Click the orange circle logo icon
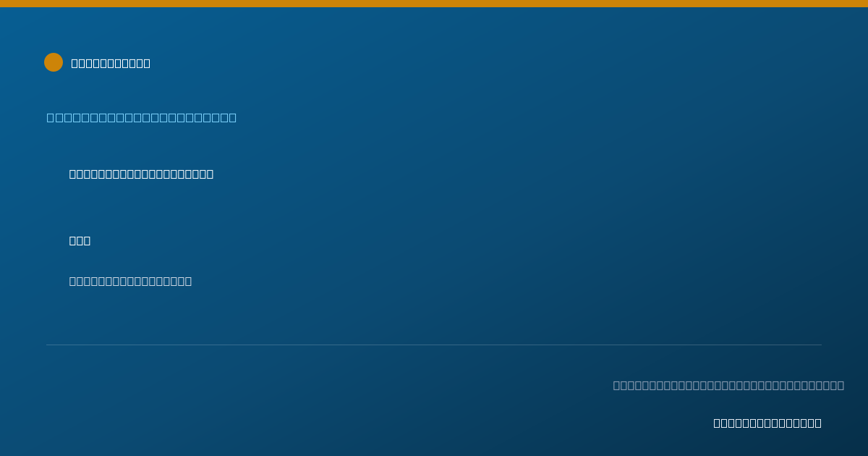The height and width of the screenshot is (456, 868). [54, 62]
